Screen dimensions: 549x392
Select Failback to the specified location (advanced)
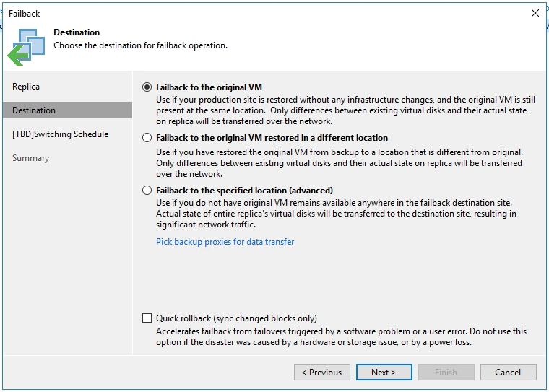pyautogui.click(x=147, y=191)
